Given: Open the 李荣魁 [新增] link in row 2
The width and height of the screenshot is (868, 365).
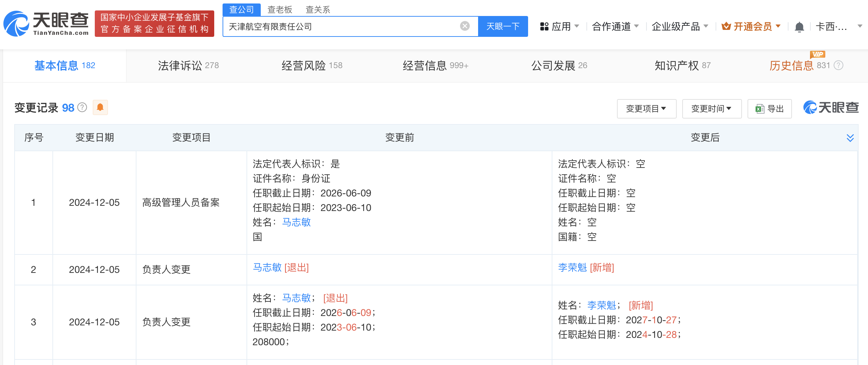Looking at the screenshot, I should (x=572, y=268).
